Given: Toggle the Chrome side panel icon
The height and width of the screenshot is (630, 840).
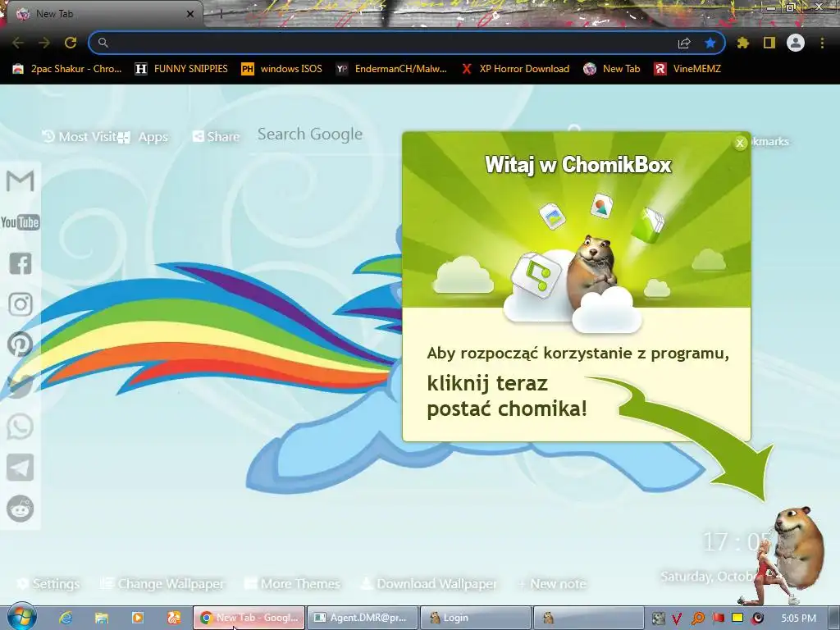Looking at the screenshot, I should point(769,43).
